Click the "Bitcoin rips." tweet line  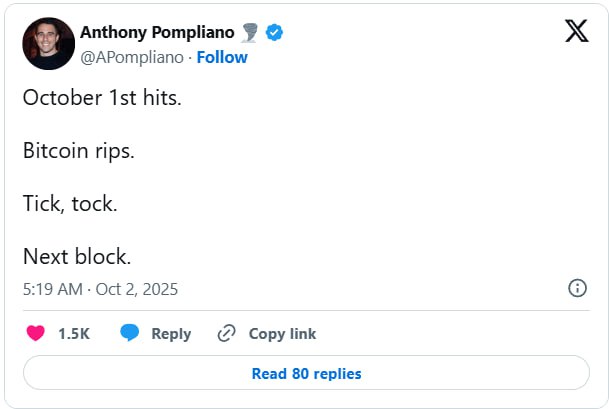[78, 151]
